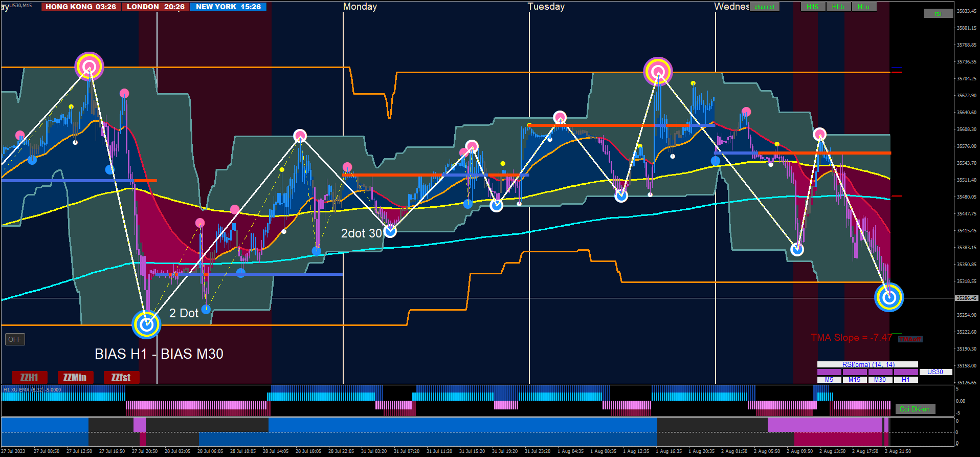The height and width of the screenshot is (457, 980).
Task: Click the large blue bullseye on the current price line
Action: (x=889, y=297)
